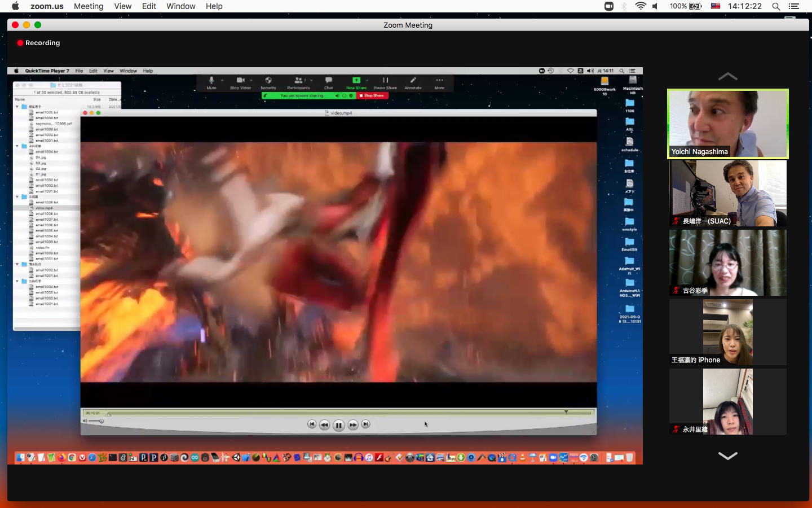This screenshot has width=812, height=508.
Task: Select the Yoichi Nagashima video thumbnail
Action: tap(727, 124)
